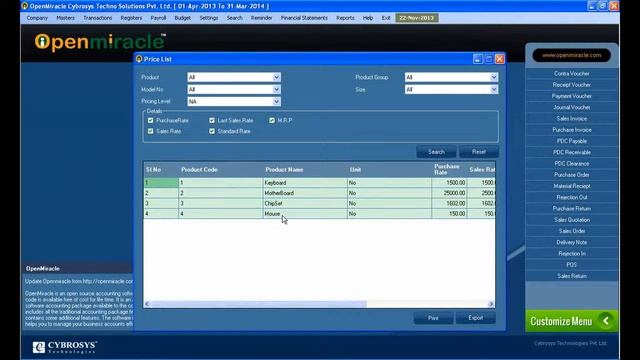Open Sales Order from the sidebar
This screenshot has width=640, height=360.
(571, 231)
